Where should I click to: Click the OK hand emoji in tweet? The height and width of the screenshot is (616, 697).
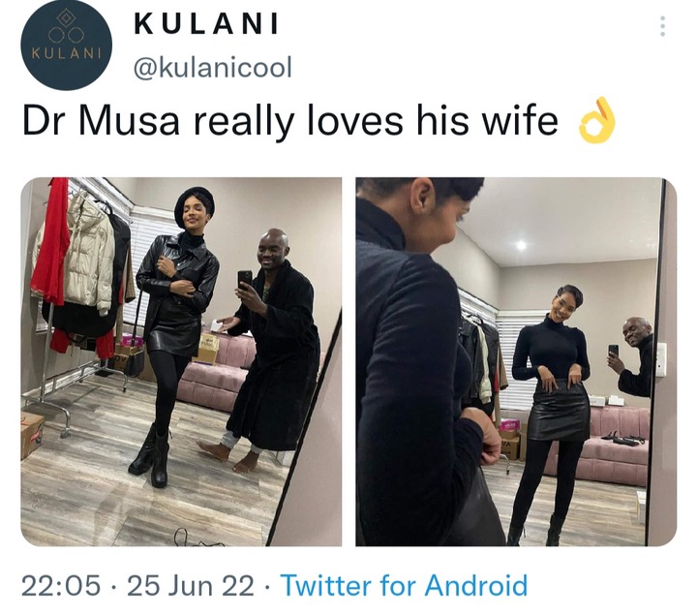click(597, 121)
